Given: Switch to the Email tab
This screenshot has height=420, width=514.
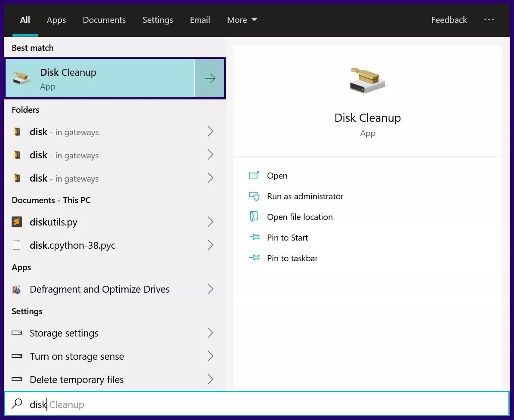Looking at the screenshot, I should point(200,20).
